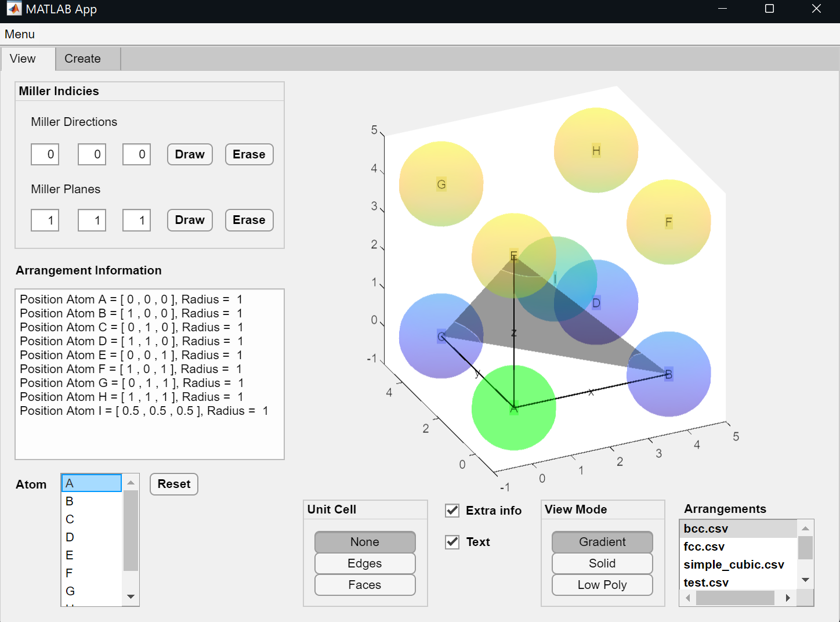840x622 pixels.
Task: Select atom C in the Atom list
Action: [70, 519]
